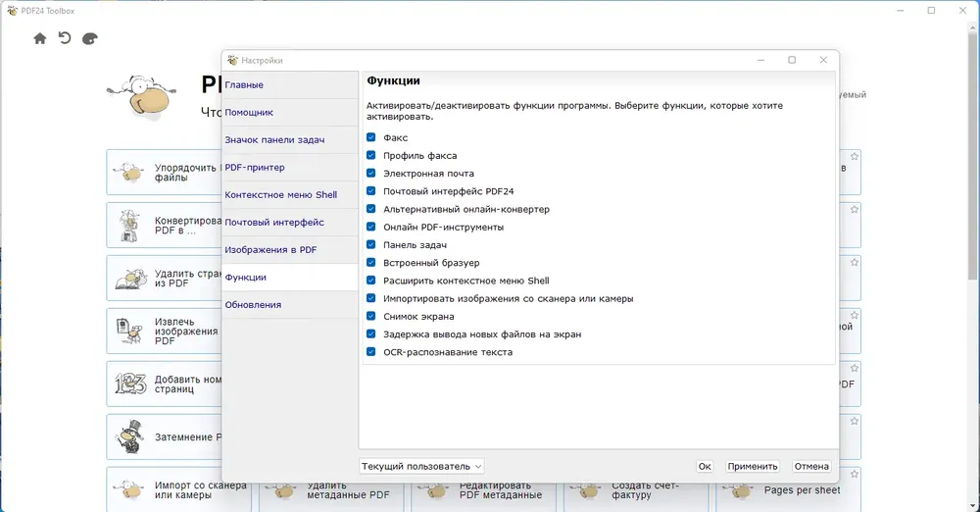
Task: Uncheck Альтернативный онлайн-конвертер
Action: 371,209
